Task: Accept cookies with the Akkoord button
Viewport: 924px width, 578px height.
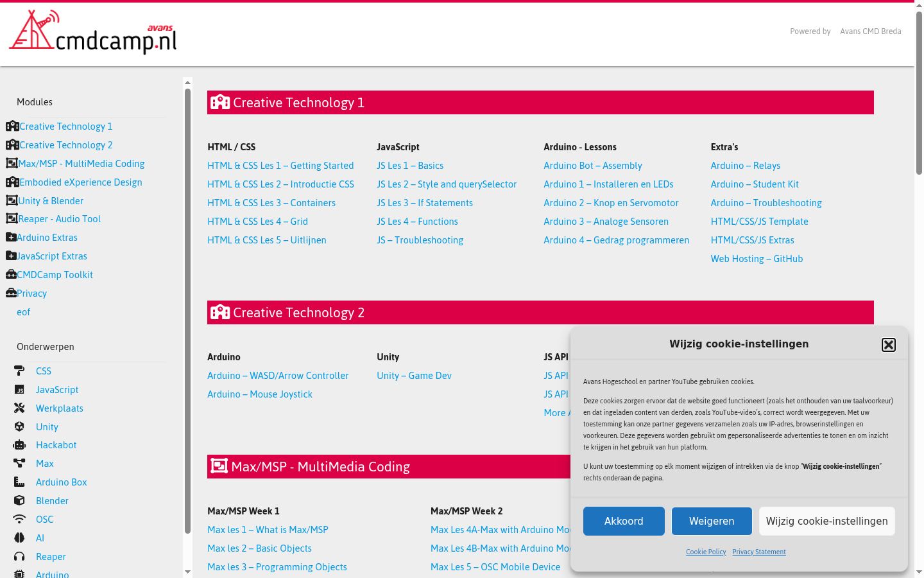Action: click(x=624, y=521)
